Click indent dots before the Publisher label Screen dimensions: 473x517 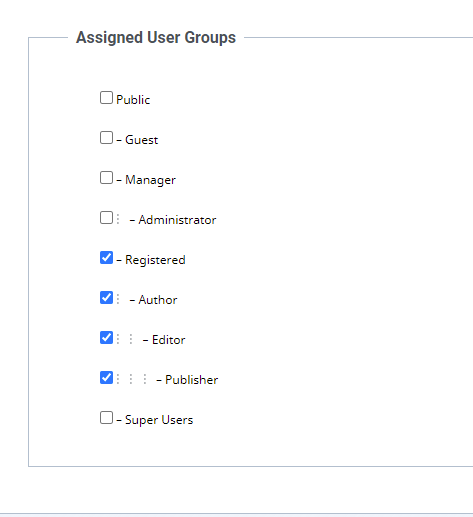[131, 379]
